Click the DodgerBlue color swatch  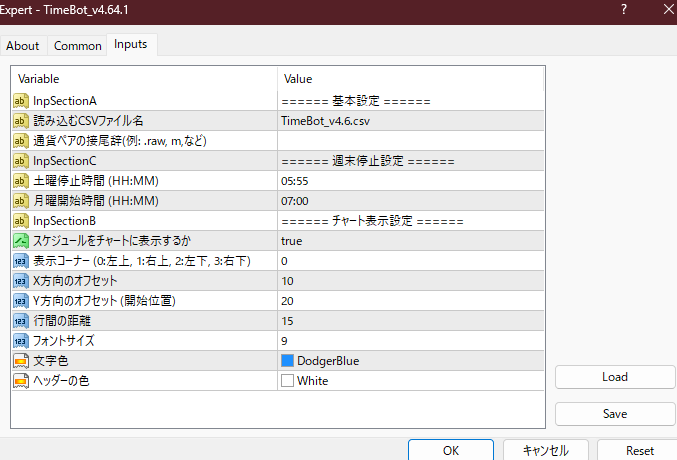[x=287, y=361]
